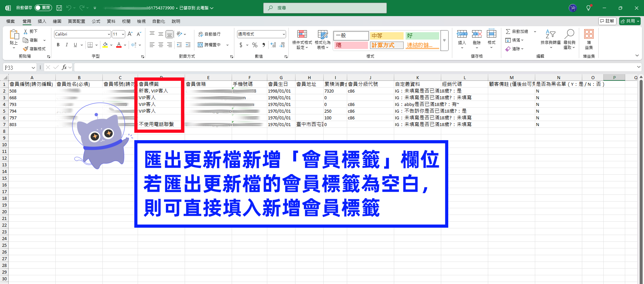
Task: Click the Paste clipboard icon
Action: 14,35
